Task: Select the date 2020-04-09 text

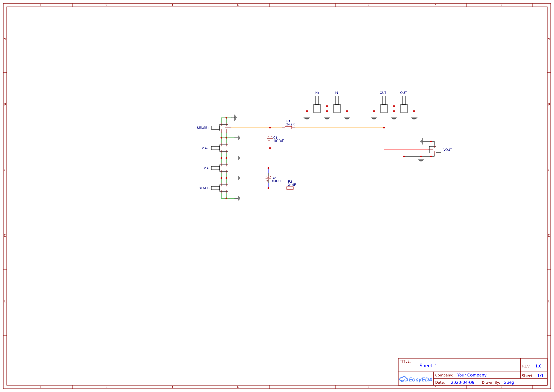Action: point(462,382)
